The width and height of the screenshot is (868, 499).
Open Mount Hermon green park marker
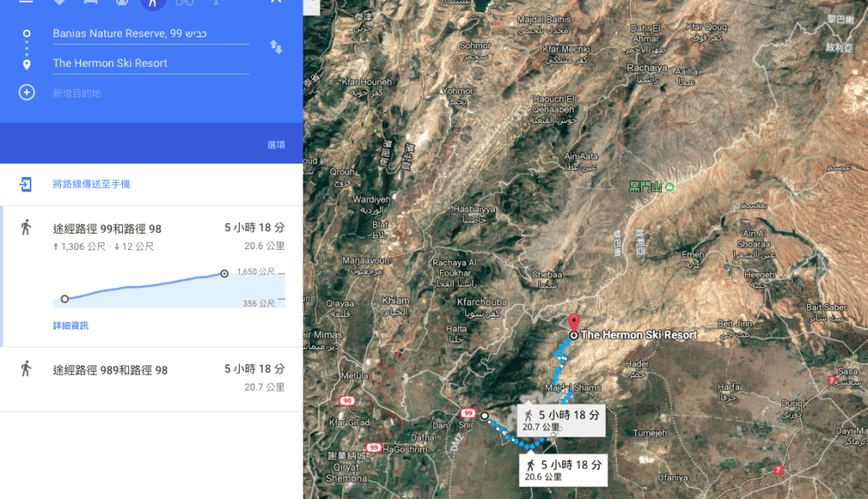[670, 187]
